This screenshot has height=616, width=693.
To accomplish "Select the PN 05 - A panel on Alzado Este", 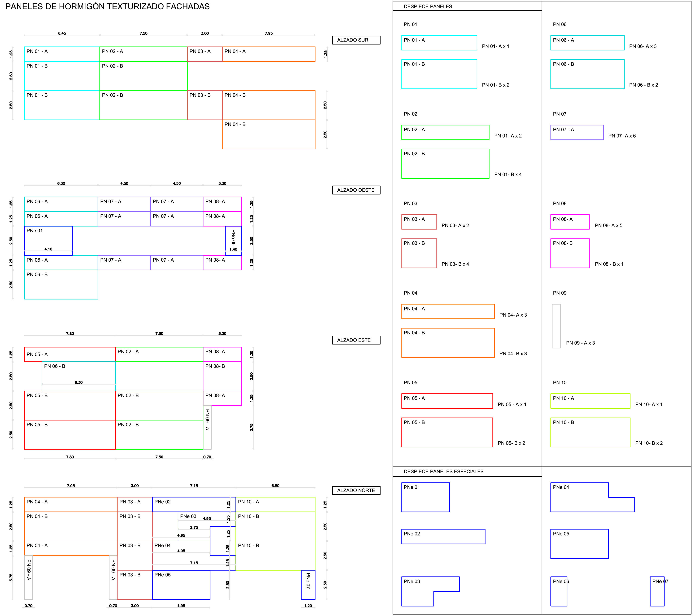I will coord(70,354).
